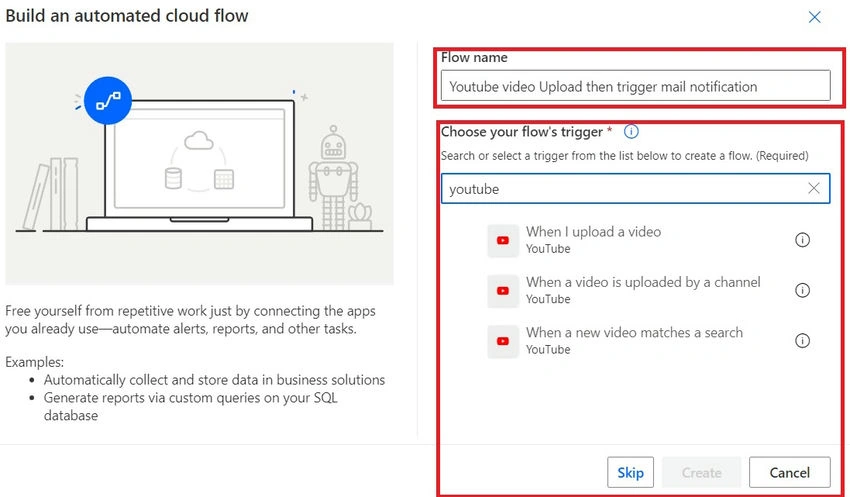Image resolution: width=850 pixels, height=497 pixels.
Task: Click the blue flow connector icon on illustration
Action: 108,101
